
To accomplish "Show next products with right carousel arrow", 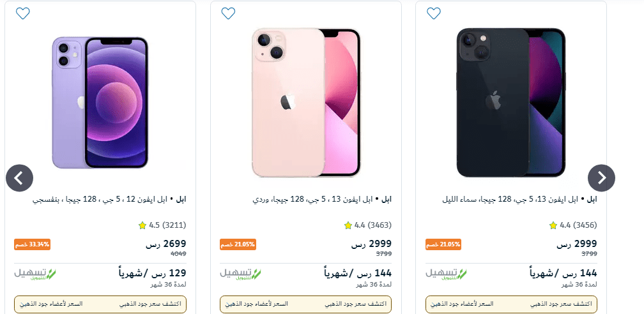I will click(x=601, y=177).
